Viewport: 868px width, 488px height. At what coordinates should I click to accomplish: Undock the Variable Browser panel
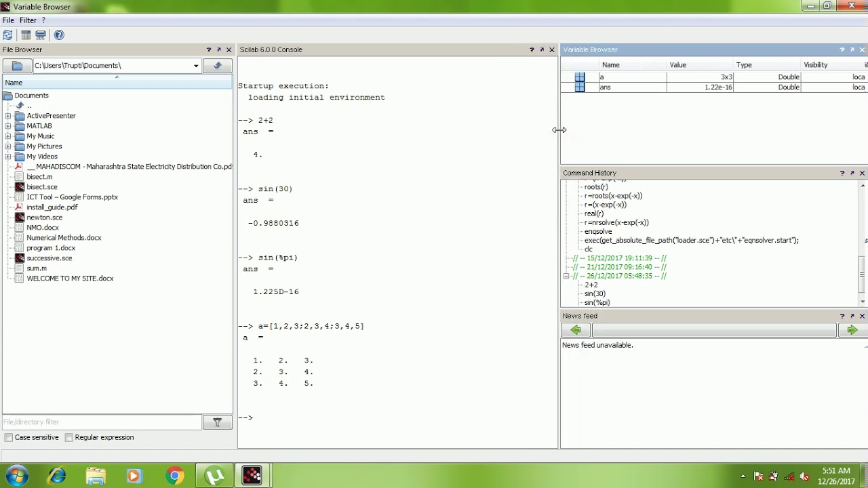852,49
